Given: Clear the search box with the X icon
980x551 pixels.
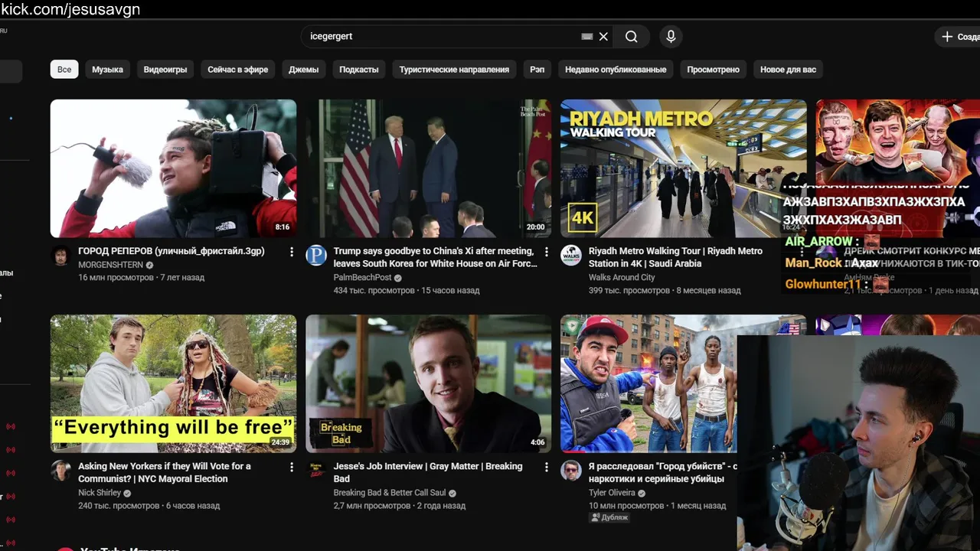Looking at the screenshot, I should click(x=603, y=36).
